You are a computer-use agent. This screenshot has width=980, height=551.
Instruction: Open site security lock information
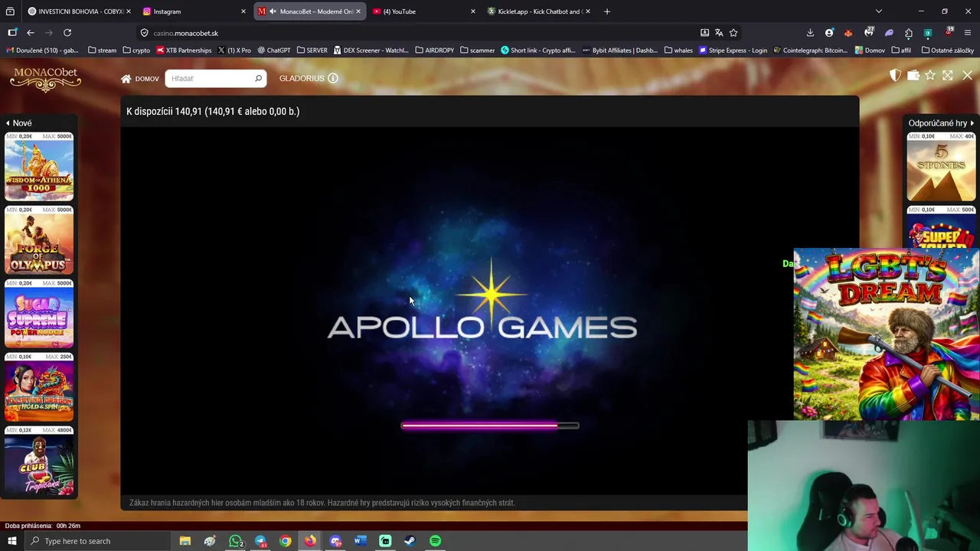coord(144,33)
